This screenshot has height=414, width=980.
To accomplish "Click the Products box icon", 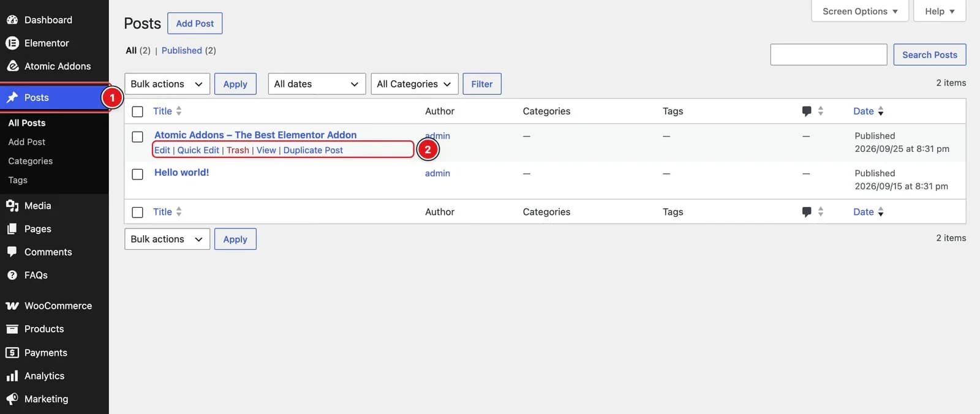I will [x=12, y=329].
